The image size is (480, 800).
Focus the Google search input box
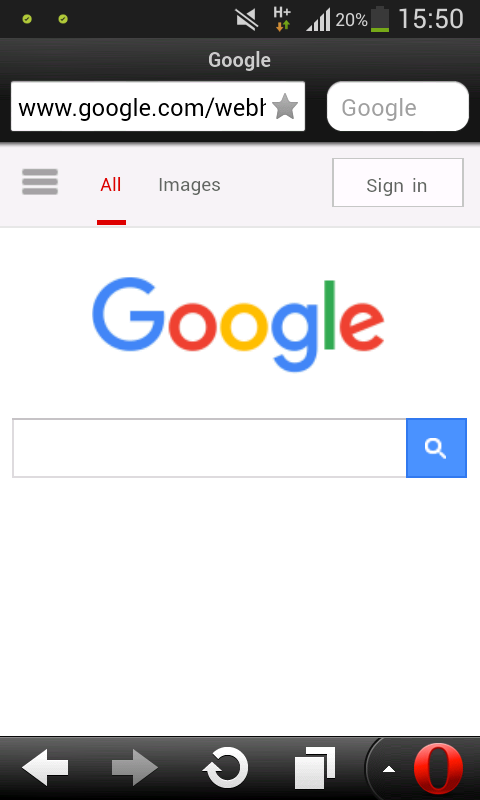pyautogui.click(x=209, y=448)
